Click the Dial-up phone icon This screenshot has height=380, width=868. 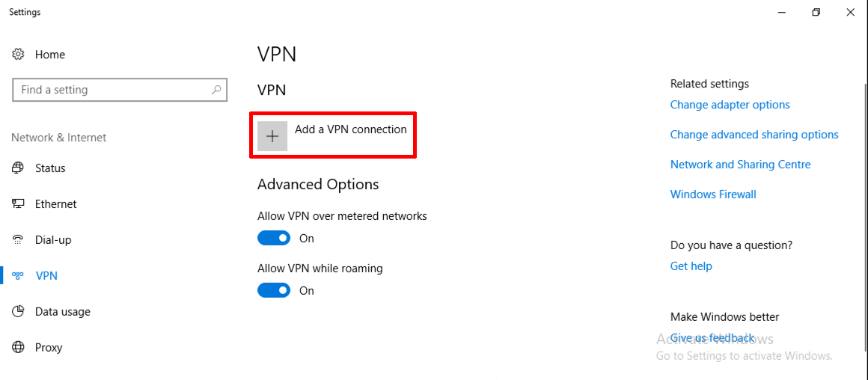(x=18, y=239)
